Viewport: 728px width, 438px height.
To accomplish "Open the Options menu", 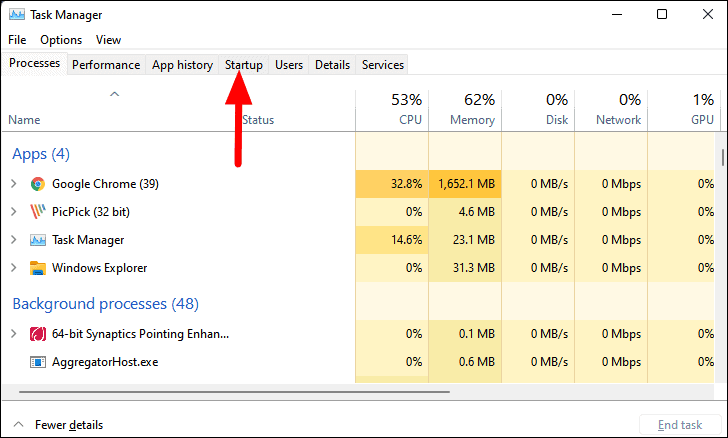I will coord(61,40).
